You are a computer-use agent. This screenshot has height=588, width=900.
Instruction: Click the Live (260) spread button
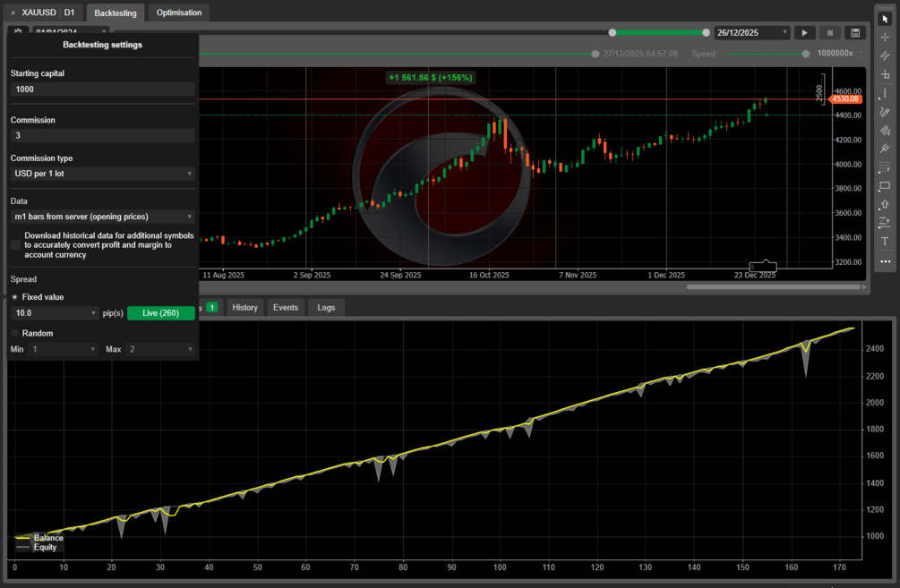[160, 312]
